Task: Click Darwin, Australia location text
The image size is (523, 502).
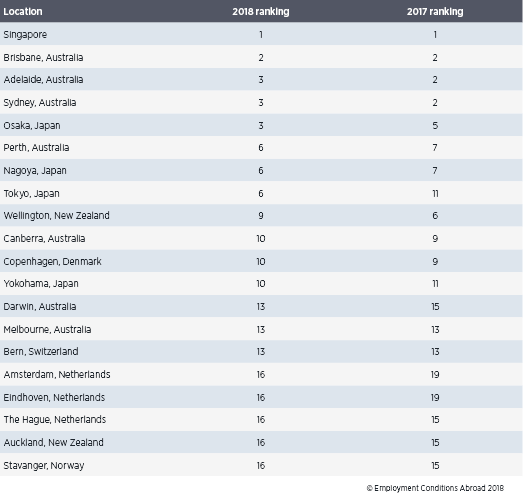Action: 40,307
